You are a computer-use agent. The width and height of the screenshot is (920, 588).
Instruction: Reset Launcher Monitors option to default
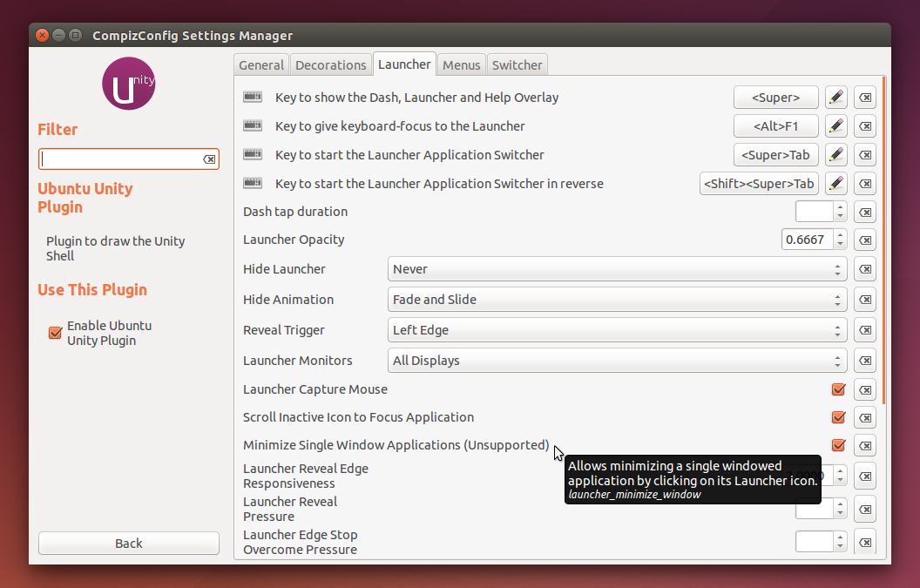pos(865,361)
